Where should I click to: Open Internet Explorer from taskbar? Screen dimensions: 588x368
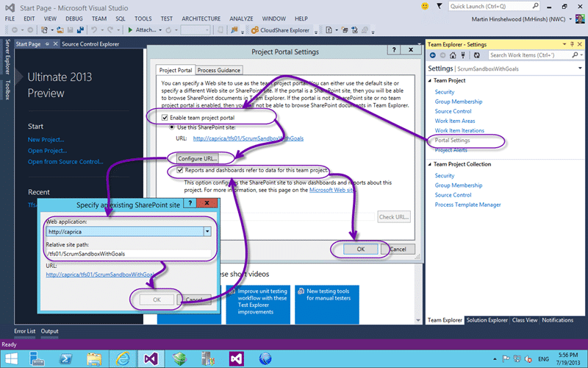[x=122, y=358]
